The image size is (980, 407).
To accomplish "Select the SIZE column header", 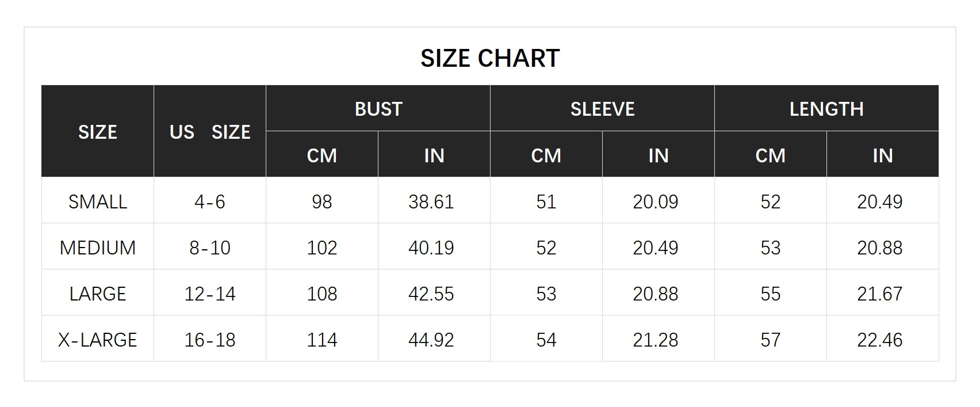I will [x=98, y=132].
